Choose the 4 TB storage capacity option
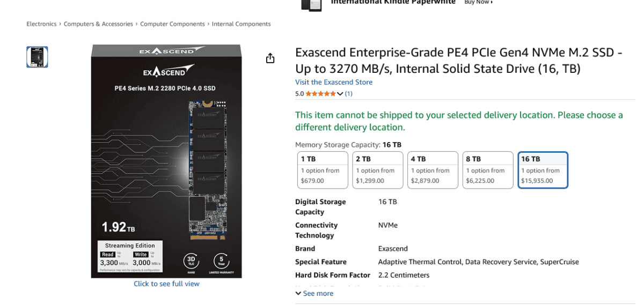 point(433,170)
